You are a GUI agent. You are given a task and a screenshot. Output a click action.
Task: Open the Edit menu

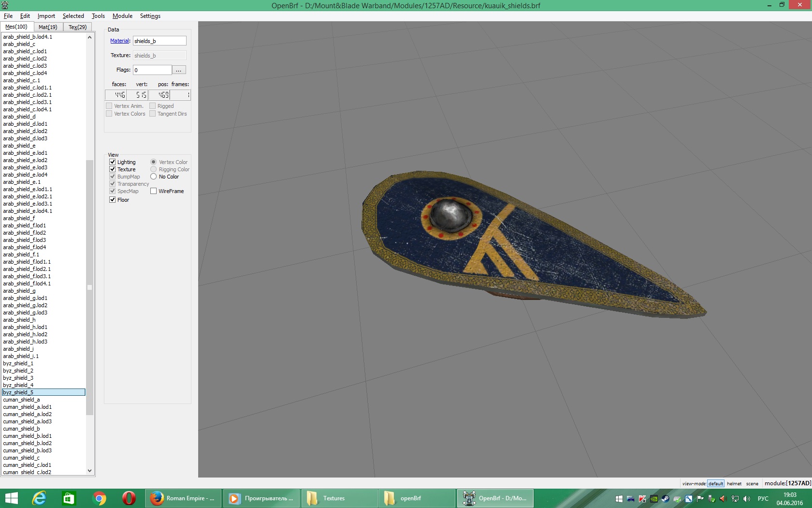(25, 16)
